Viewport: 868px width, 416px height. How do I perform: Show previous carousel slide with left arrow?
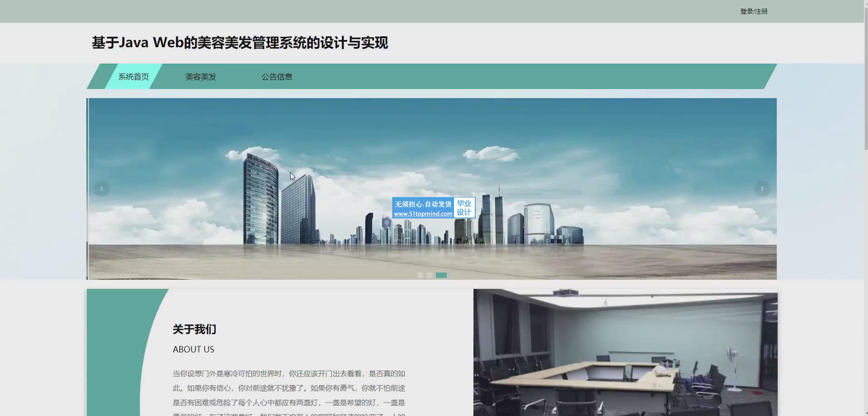tap(102, 188)
